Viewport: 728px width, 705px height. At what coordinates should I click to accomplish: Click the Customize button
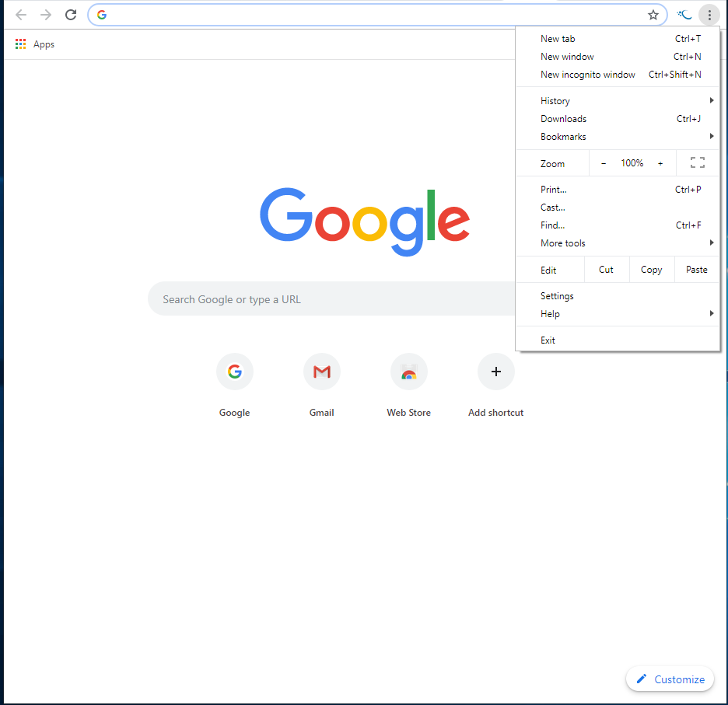[x=670, y=679]
